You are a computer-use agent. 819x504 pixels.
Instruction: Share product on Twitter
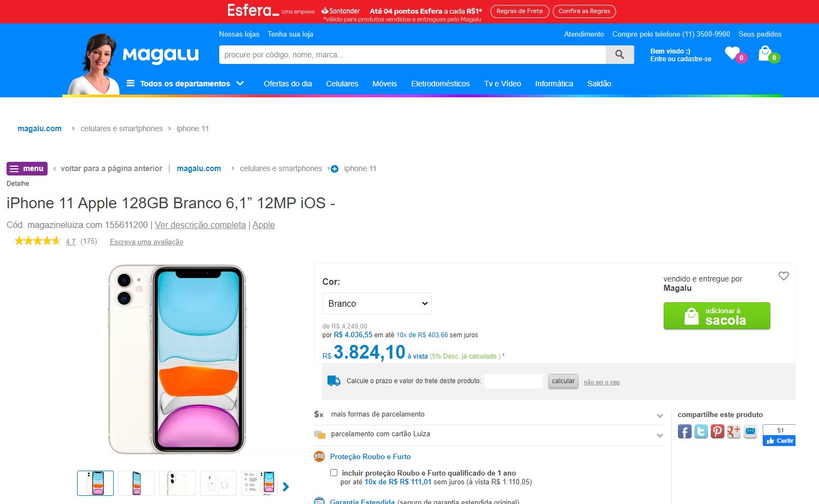[701, 431]
